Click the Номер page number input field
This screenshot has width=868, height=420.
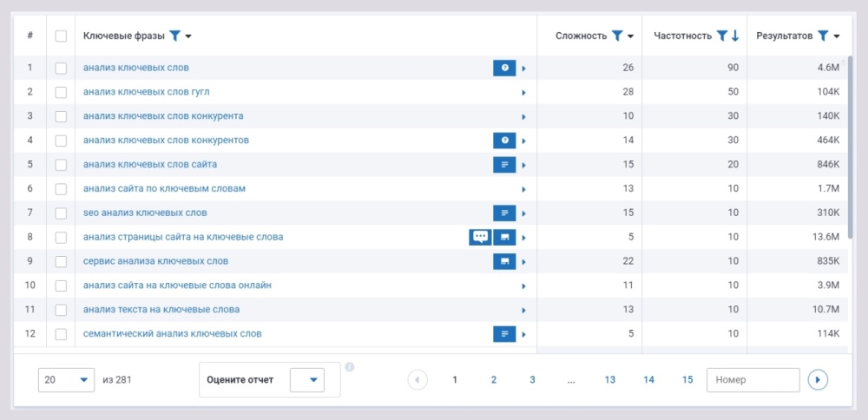tap(753, 380)
